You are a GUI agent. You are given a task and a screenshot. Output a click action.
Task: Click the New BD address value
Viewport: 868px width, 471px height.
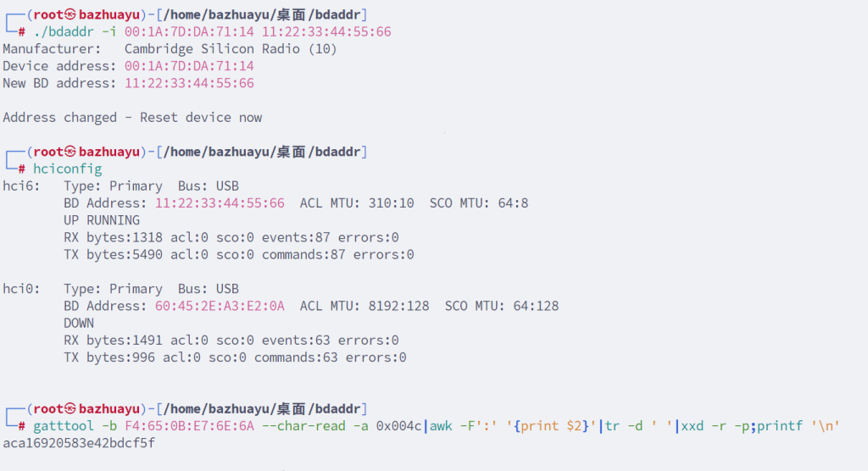(x=189, y=83)
